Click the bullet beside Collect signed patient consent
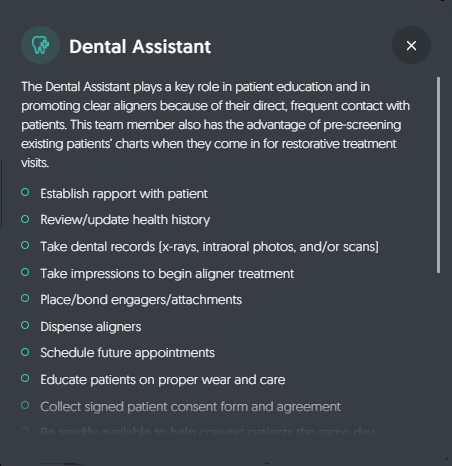This screenshot has height=466, width=452. coord(25,405)
